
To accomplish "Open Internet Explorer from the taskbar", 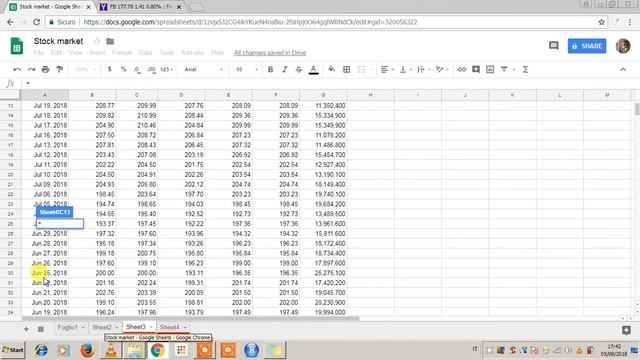I will [41, 350].
